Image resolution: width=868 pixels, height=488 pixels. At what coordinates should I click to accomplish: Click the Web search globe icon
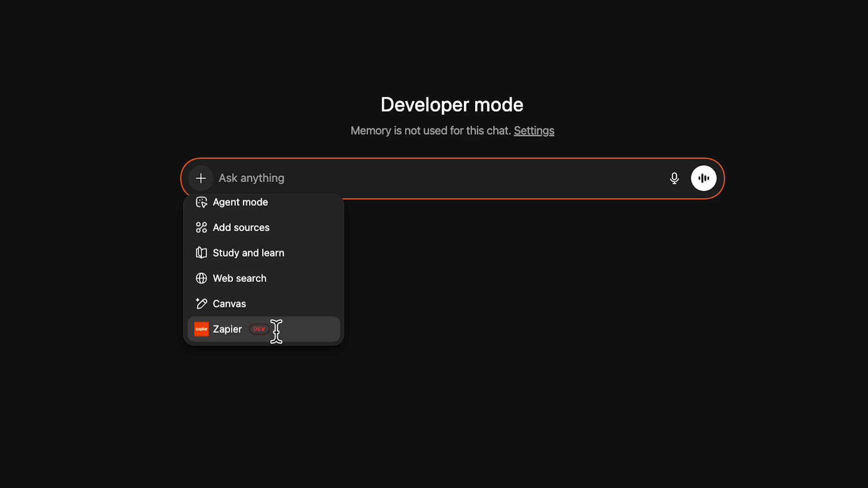(x=201, y=278)
